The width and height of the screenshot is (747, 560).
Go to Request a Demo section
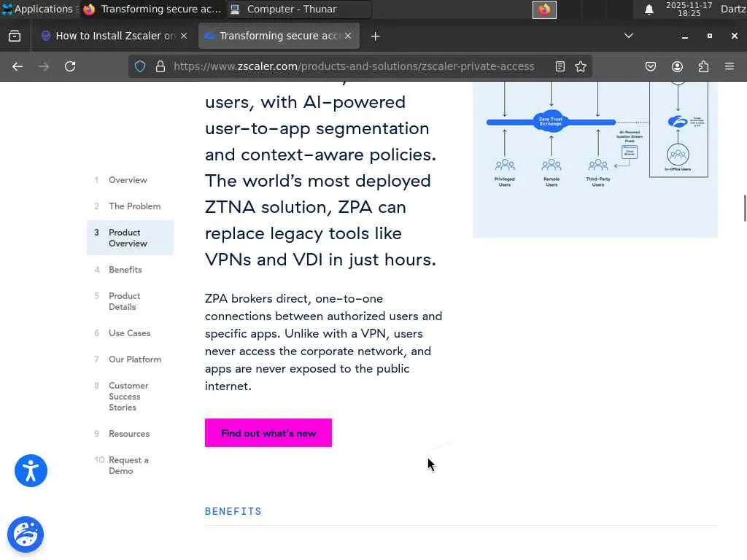128,465
